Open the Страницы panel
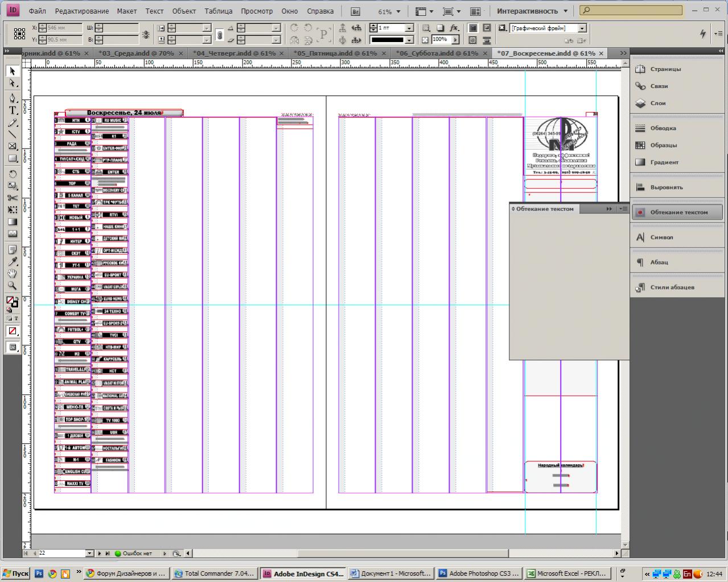Screen dimensions: 728x582 click(x=678, y=69)
